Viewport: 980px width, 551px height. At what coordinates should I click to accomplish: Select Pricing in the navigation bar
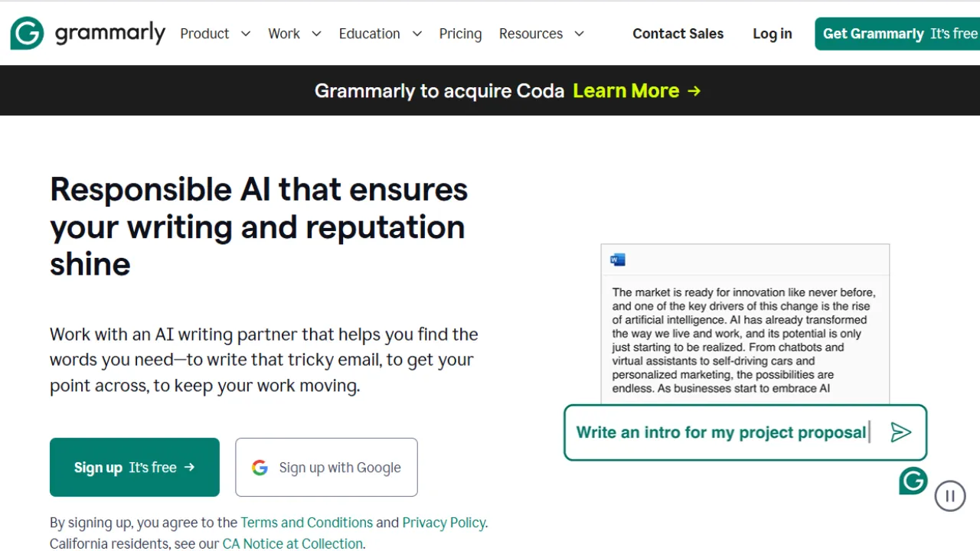460,34
